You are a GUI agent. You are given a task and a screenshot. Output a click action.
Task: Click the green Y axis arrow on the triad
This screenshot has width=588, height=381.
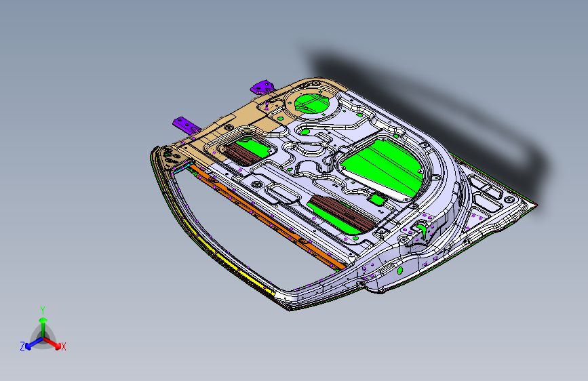coord(43,327)
